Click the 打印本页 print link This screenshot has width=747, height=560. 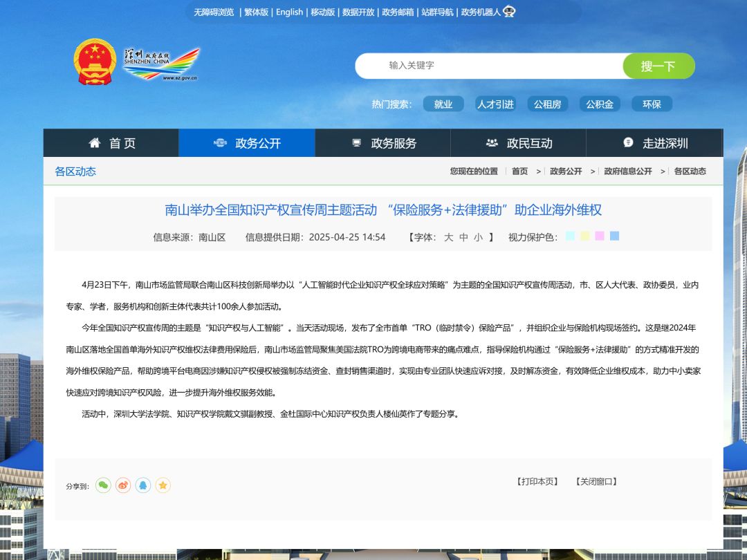pos(537,482)
